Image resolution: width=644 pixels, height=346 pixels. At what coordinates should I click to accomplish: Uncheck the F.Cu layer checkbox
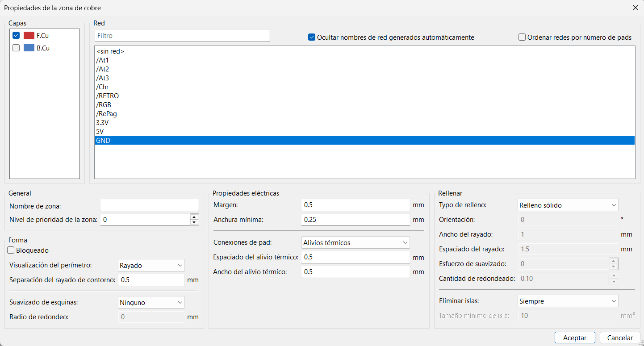(x=16, y=35)
